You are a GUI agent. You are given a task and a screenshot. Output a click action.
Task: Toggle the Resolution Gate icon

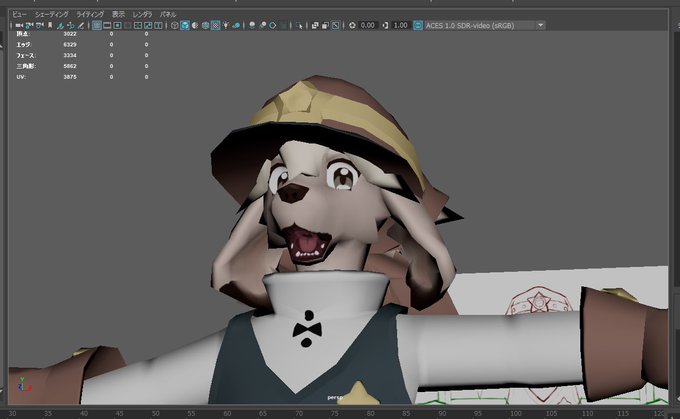coord(118,26)
